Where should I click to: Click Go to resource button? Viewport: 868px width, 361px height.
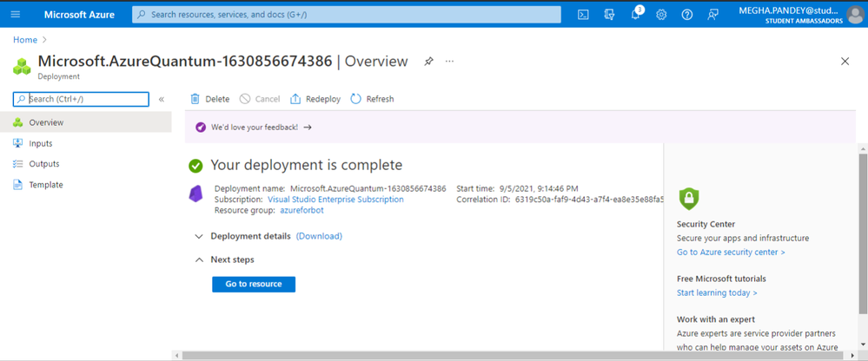(254, 284)
